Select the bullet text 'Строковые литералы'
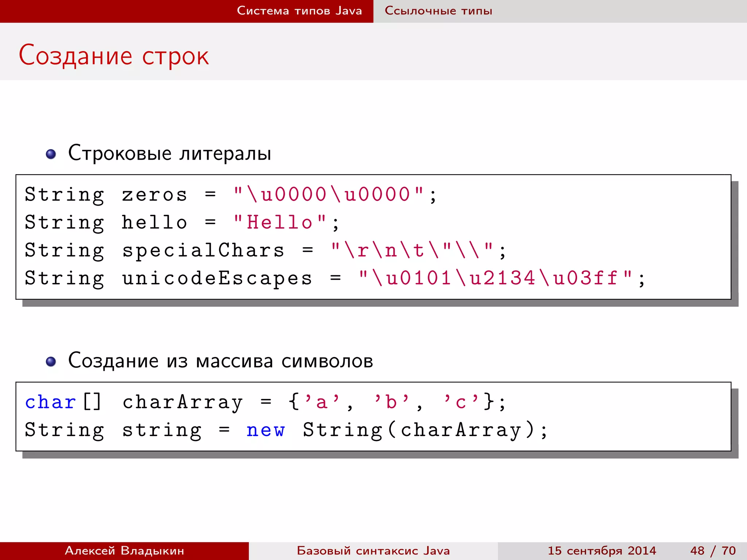This screenshot has height=560, width=747. (x=170, y=153)
